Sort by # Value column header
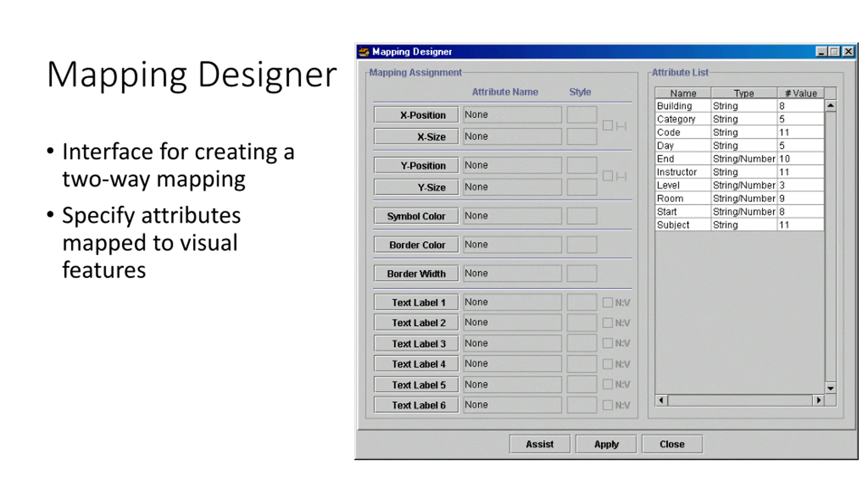Image resolution: width=868 pixels, height=488 pixels. [x=801, y=93]
